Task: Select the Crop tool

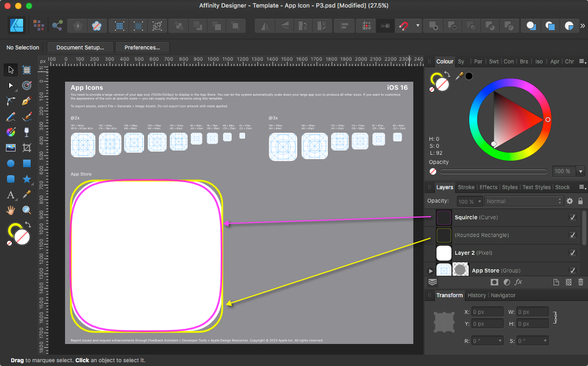Action: [x=27, y=148]
